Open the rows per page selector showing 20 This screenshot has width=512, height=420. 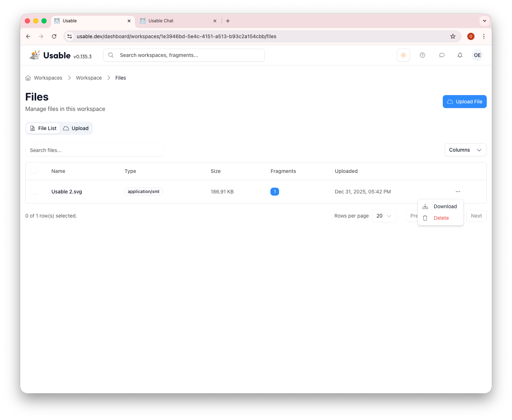pyautogui.click(x=384, y=216)
